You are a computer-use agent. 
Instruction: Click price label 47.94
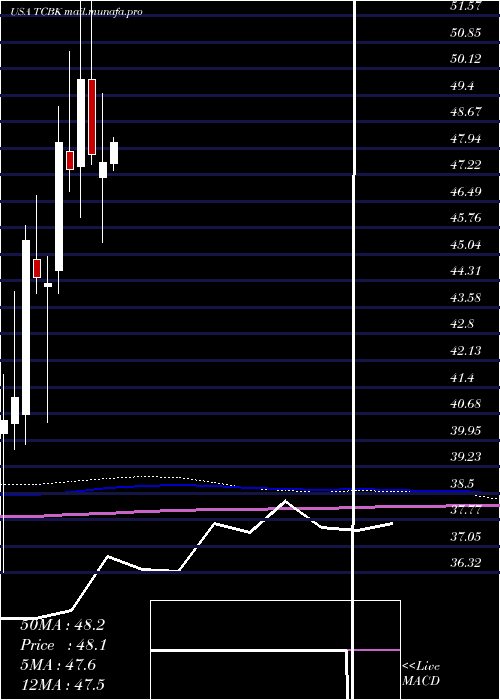pos(467,139)
